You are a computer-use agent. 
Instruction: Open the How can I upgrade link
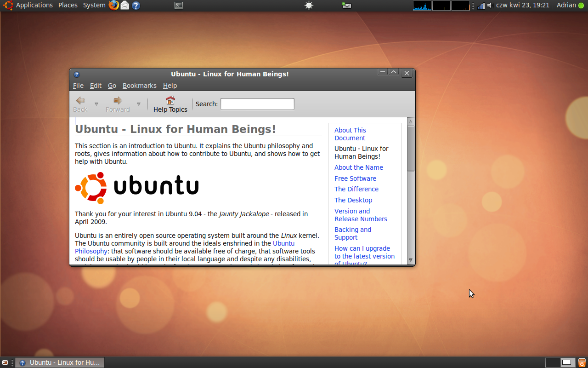364,256
